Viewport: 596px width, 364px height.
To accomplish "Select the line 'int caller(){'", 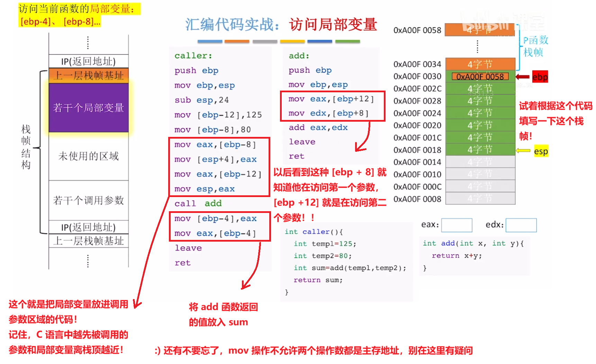I will point(314,232).
